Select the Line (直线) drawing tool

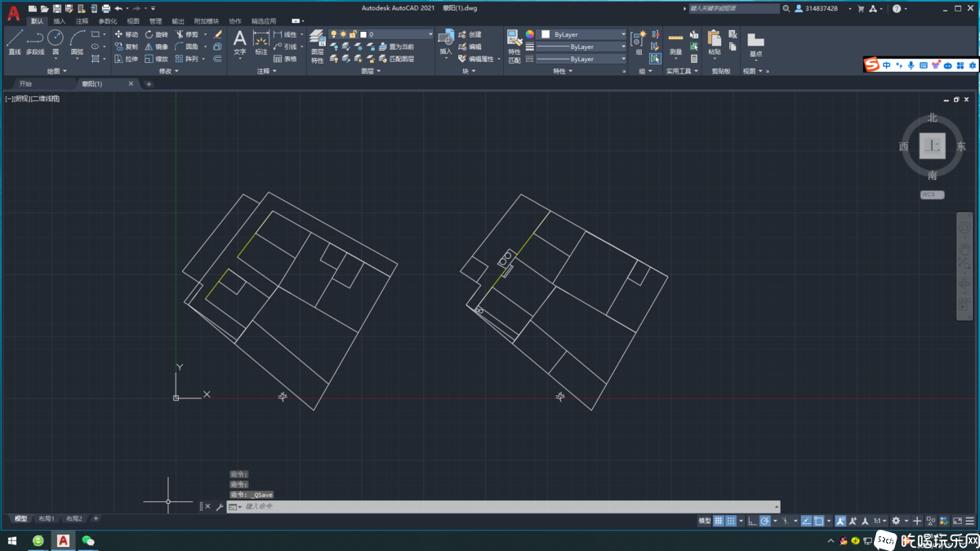(15, 42)
